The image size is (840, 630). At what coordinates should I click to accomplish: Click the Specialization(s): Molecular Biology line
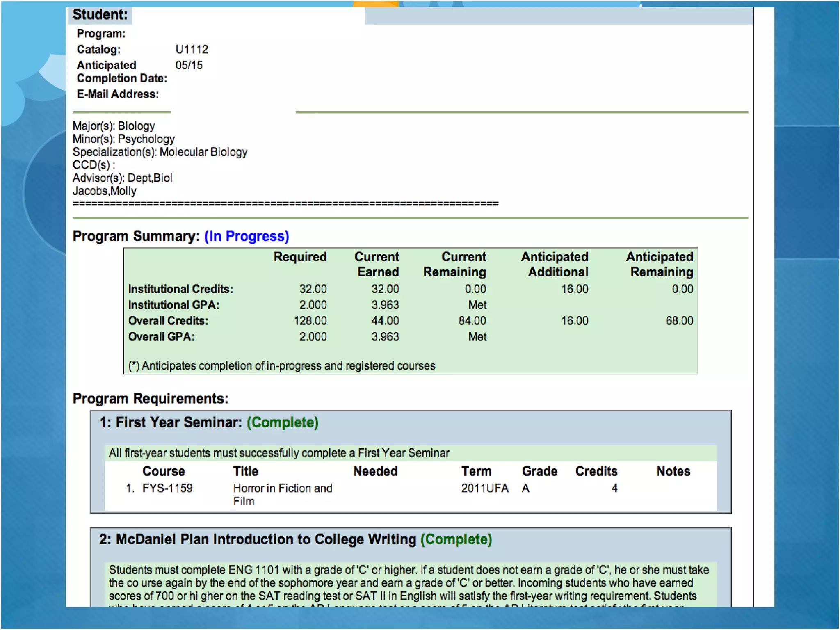(x=160, y=152)
